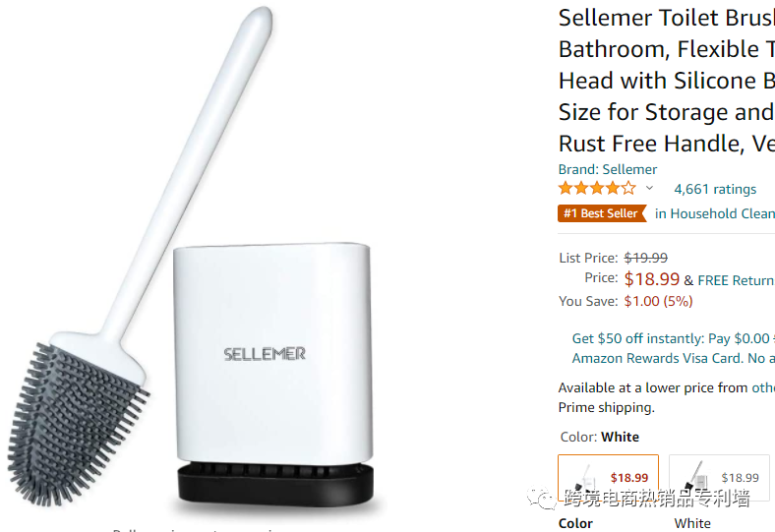Open the Household Cleaning category link

(x=715, y=214)
